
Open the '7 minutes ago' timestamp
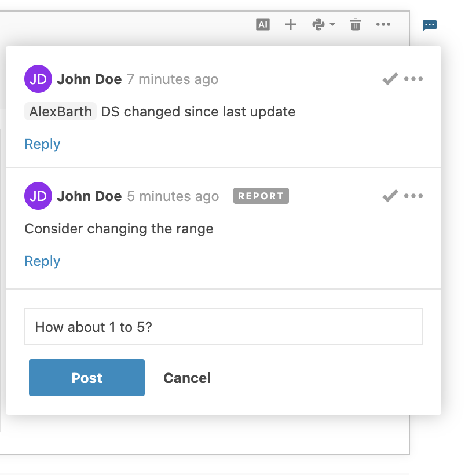coord(172,79)
